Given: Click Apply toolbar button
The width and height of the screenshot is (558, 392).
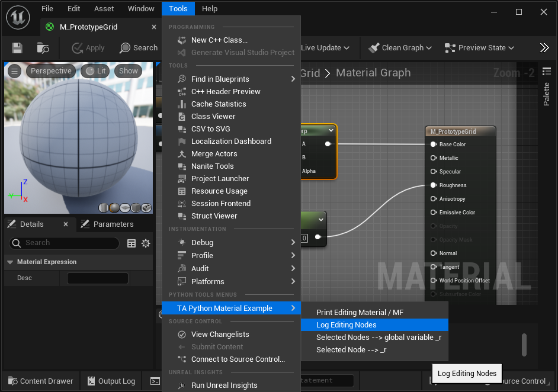Looking at the screenshot, I should (x=88, y=47).
